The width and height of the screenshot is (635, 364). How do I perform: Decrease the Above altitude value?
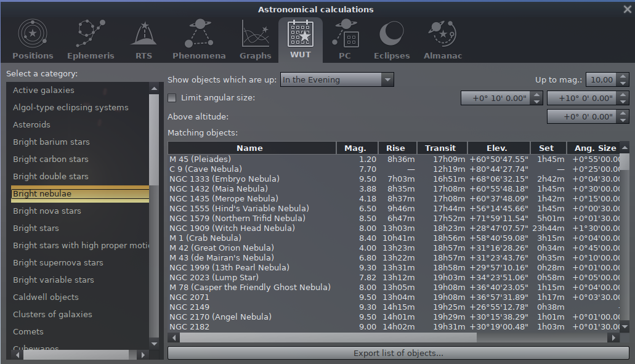pos(623,120)
